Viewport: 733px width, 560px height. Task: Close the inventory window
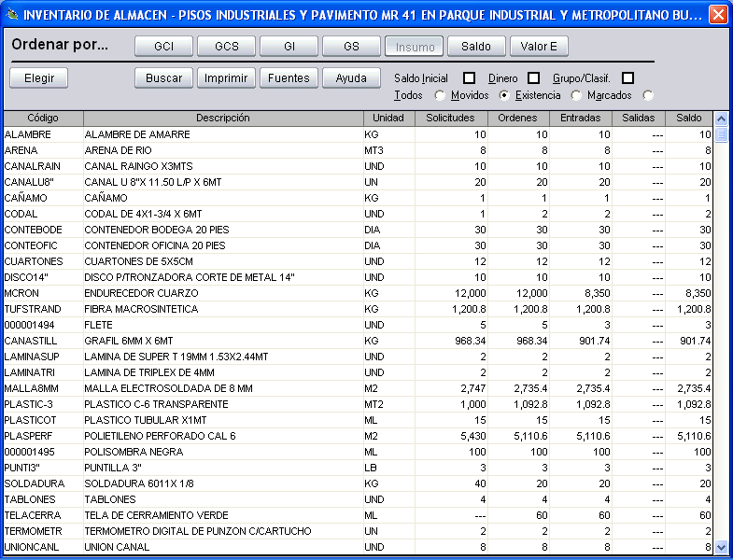coord(717,15)
